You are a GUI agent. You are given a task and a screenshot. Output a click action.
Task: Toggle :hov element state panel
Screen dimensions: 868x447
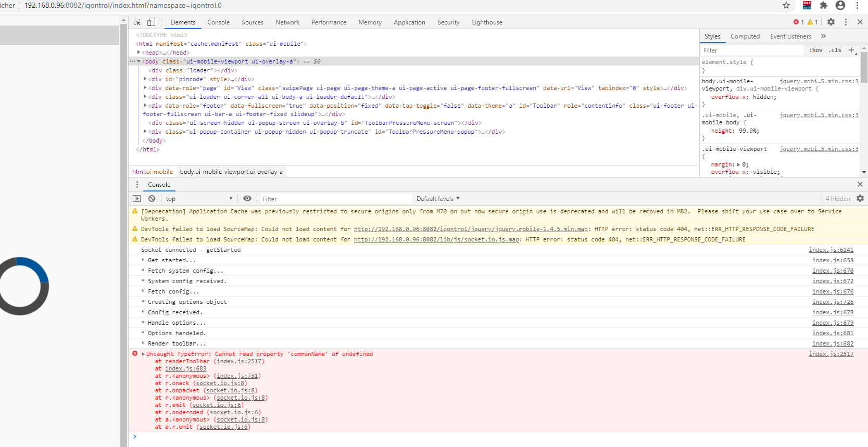pos(816,50)
